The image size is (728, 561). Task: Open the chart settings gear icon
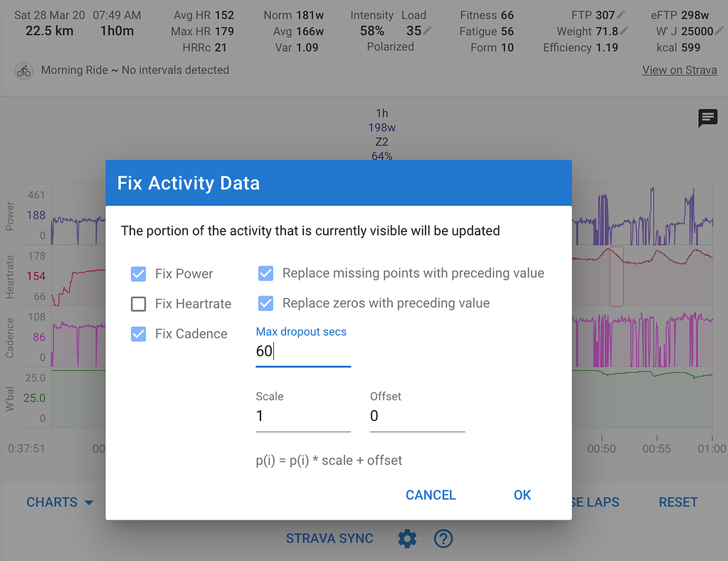407,539
